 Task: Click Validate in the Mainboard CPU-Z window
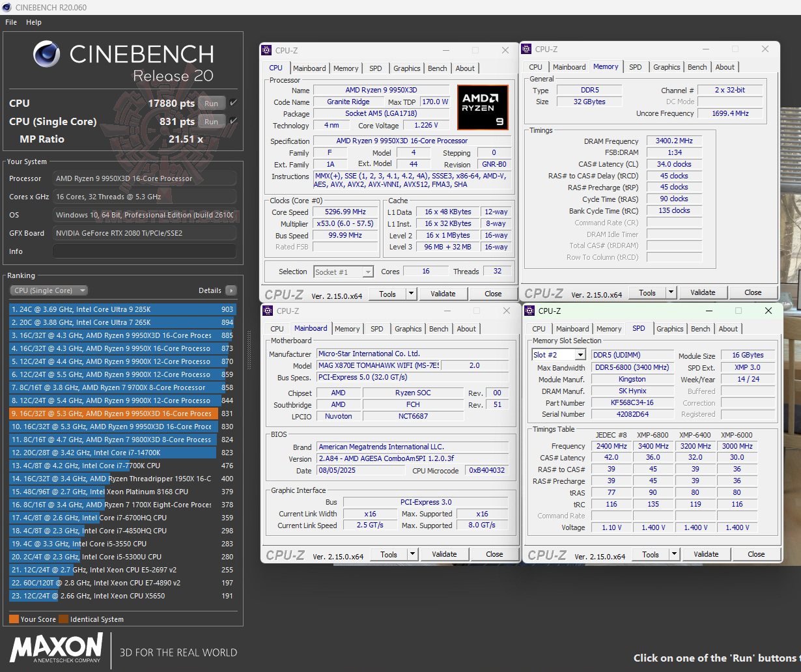tap(445, 553)
